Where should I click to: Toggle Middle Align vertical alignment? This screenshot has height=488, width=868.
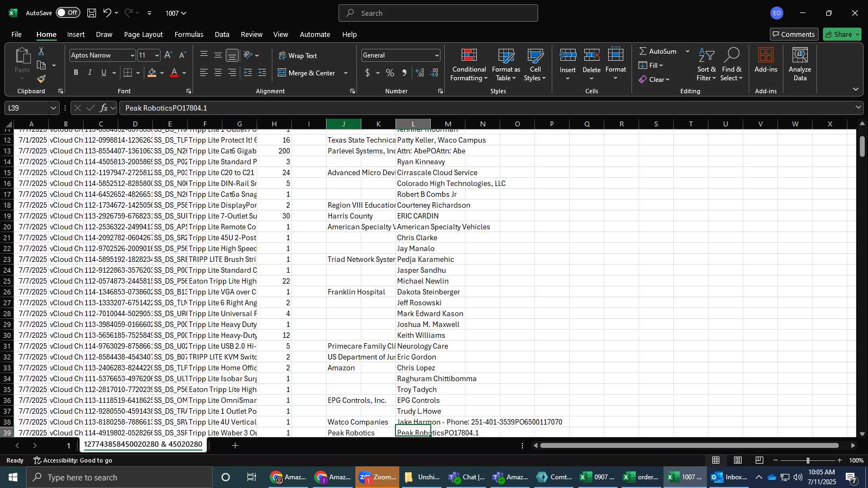coord(218,55)
